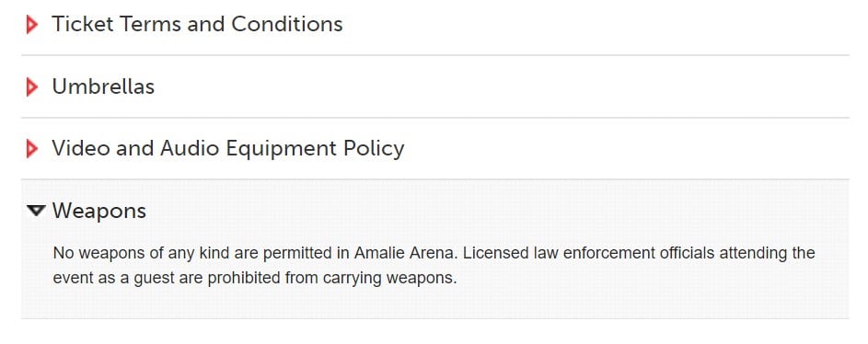
Task: Open the Ticket Terms and Conditions heading
Action: [x=197, y=24]
